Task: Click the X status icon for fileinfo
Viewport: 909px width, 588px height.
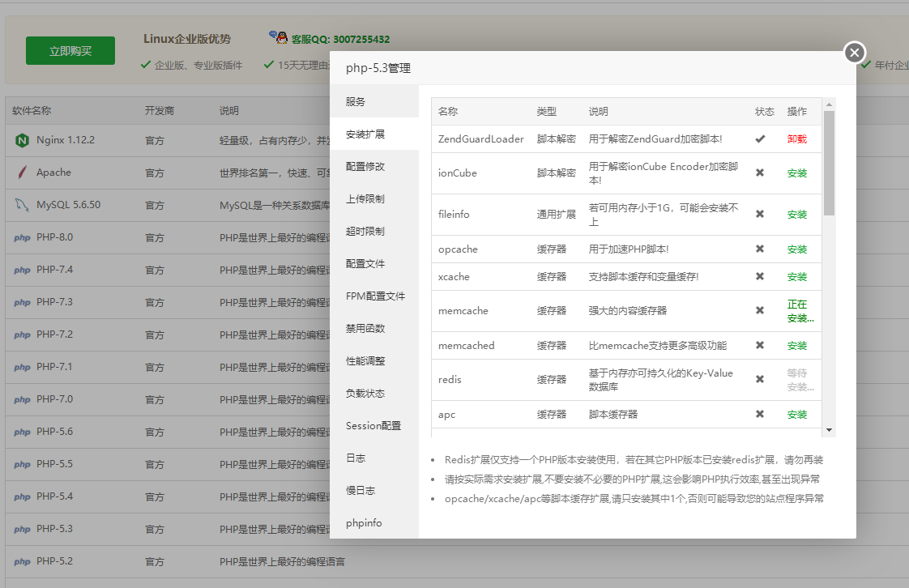Action: (759, 214)
